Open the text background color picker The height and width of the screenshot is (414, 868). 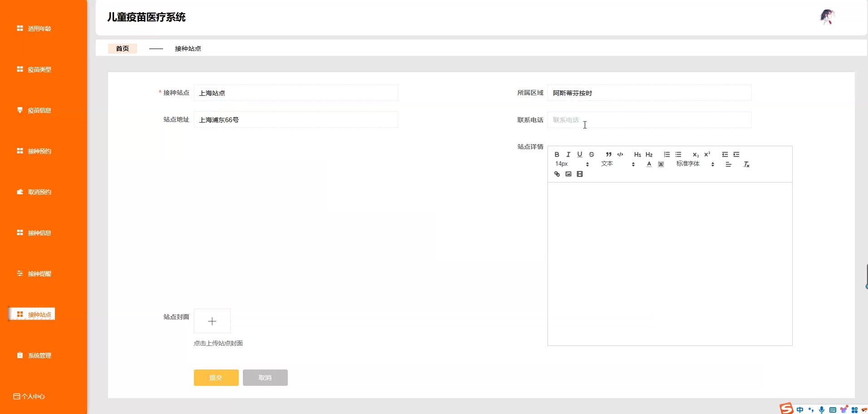pos(661,164)
